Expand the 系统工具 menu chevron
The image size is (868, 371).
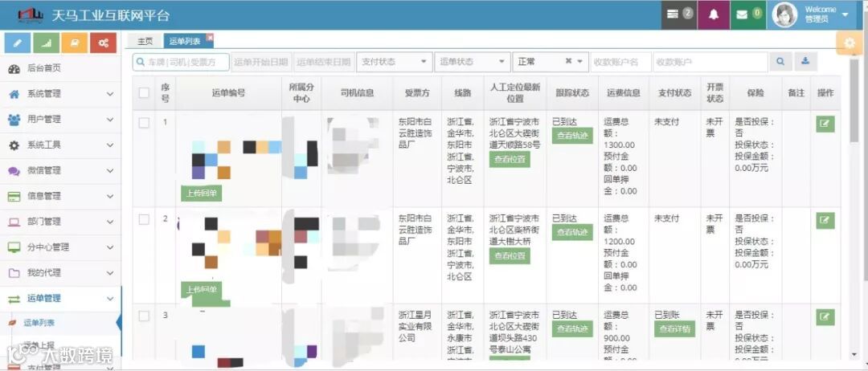click(x=109, y=145)
